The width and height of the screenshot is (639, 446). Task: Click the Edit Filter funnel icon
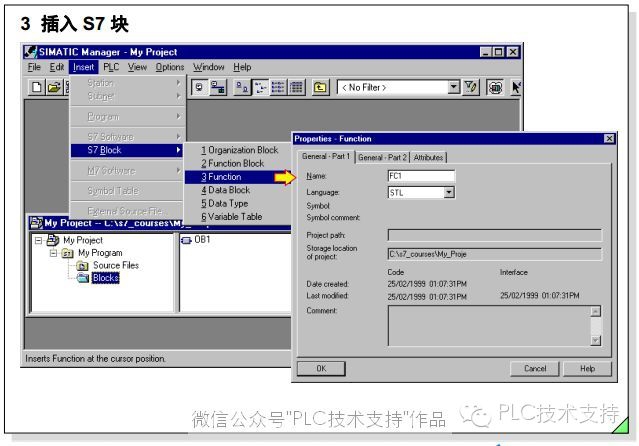[471, 87]
